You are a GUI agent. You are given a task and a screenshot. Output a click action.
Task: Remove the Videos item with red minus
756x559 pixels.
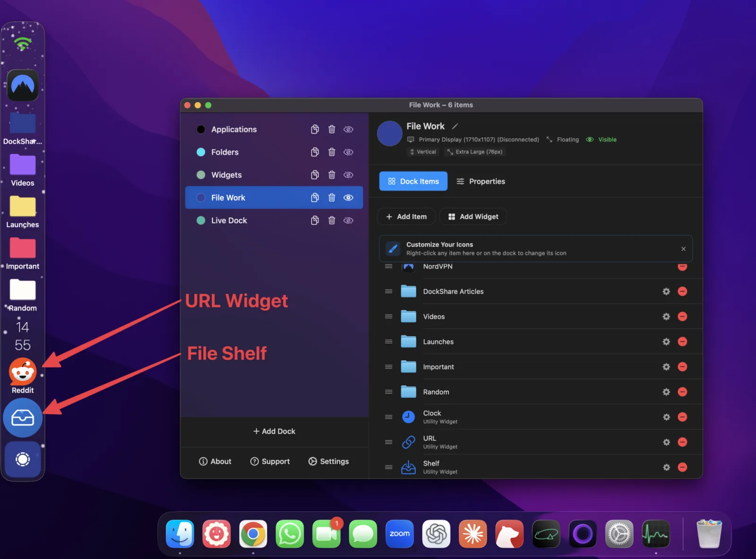(682, 317)
